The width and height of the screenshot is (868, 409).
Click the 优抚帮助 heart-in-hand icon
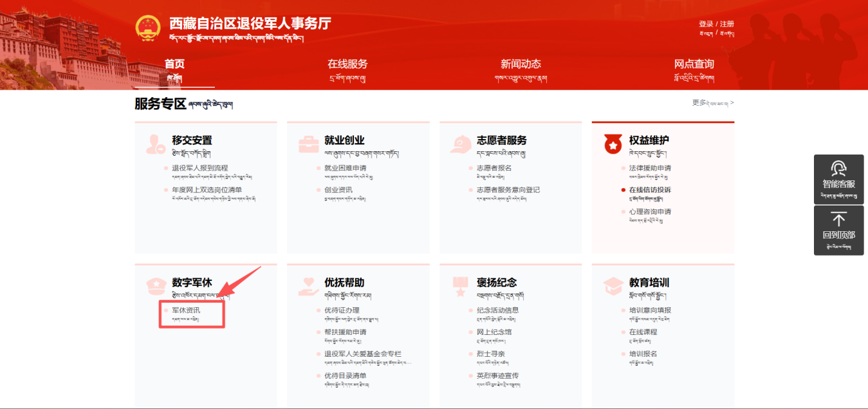pos(308,286)
